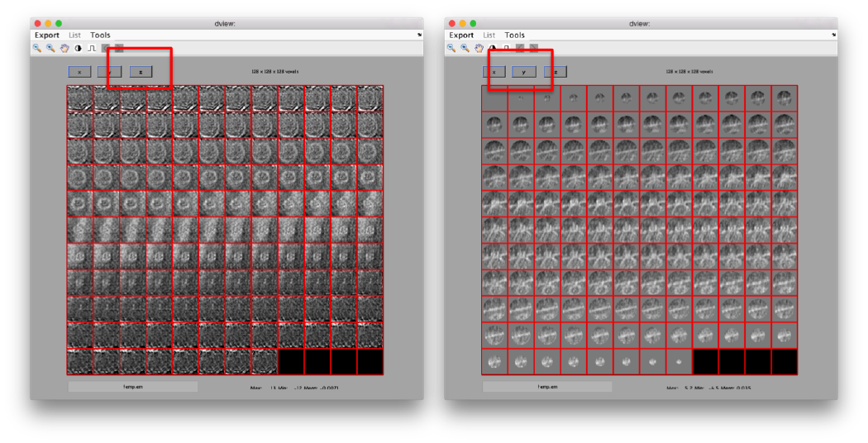The image size is (868, 443).
Task: Open contrast adjustment in left window
Action: point(78,48)
